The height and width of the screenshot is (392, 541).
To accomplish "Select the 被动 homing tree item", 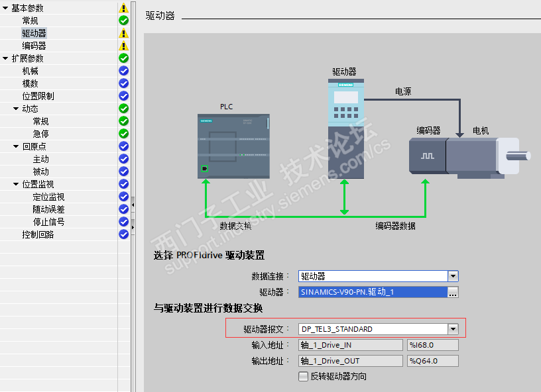I will (x=40, y=171).
